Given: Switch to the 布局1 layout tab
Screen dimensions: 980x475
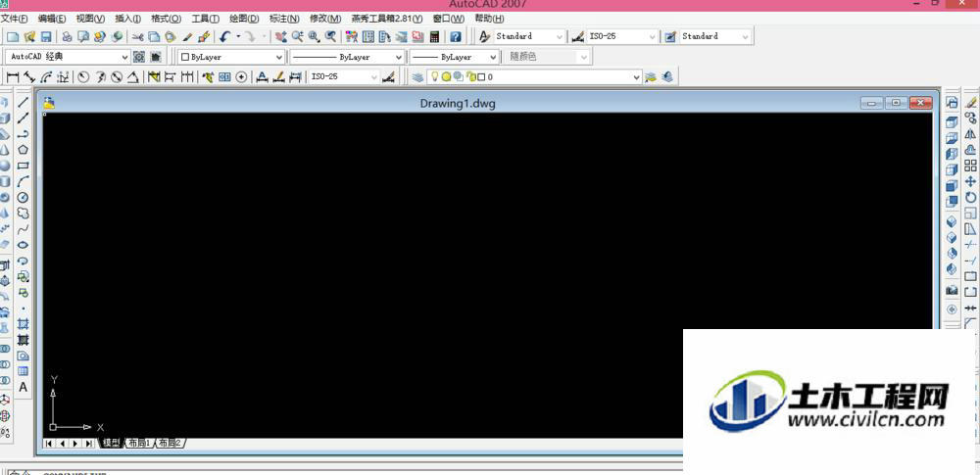Looking at the screenshot, I should 139,443.
